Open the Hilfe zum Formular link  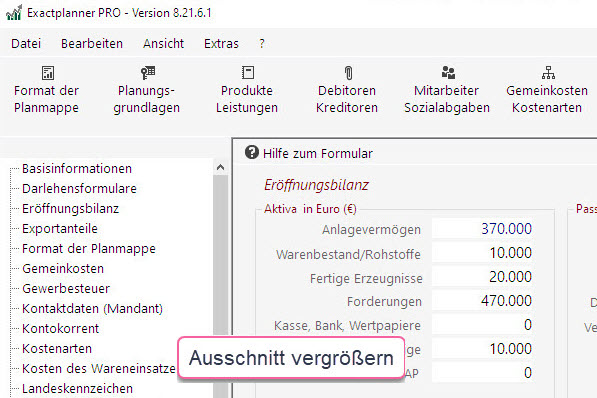[x=318, y=153]
